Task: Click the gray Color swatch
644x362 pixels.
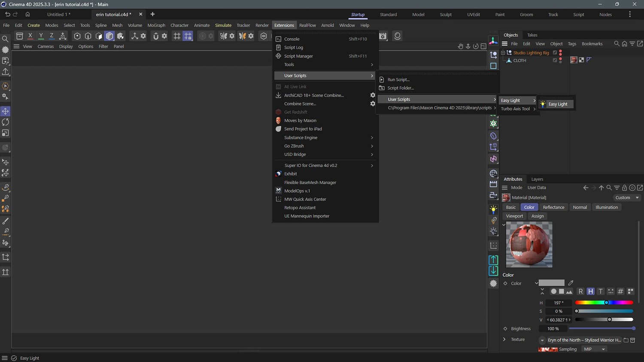Action: [552, 283]
